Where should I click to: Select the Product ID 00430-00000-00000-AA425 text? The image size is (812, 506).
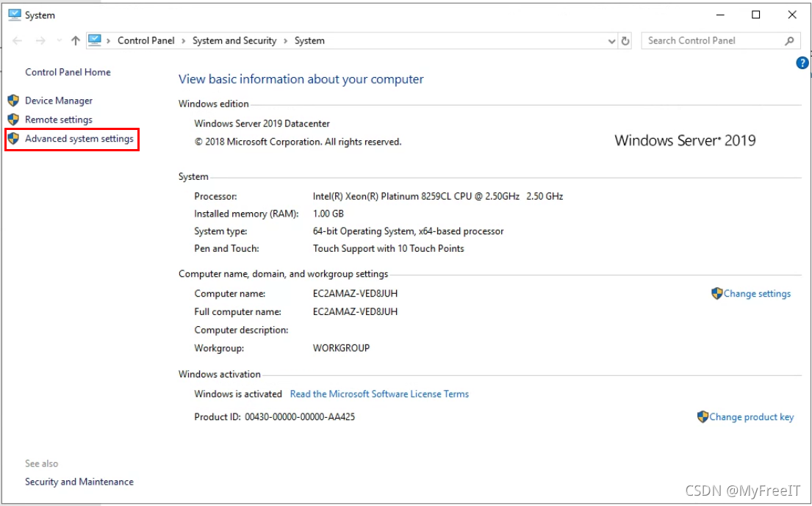point(275,416)
